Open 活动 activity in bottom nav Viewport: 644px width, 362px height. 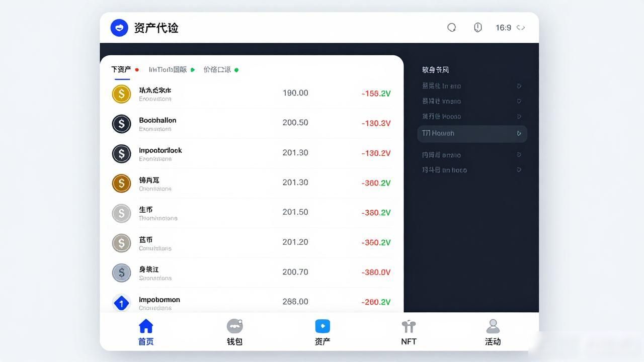493,332
